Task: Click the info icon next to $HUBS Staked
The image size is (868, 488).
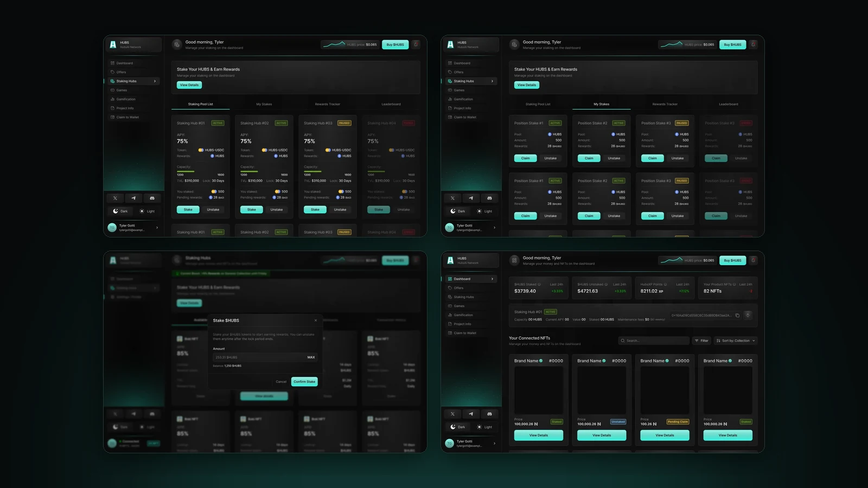Action: pyautogui.click(x=539, y=284)
